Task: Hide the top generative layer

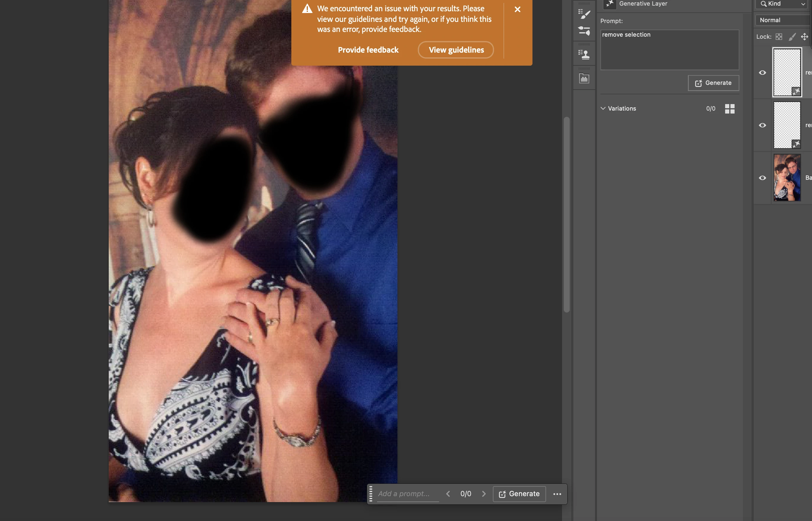Action: click(x=763, y=73)
